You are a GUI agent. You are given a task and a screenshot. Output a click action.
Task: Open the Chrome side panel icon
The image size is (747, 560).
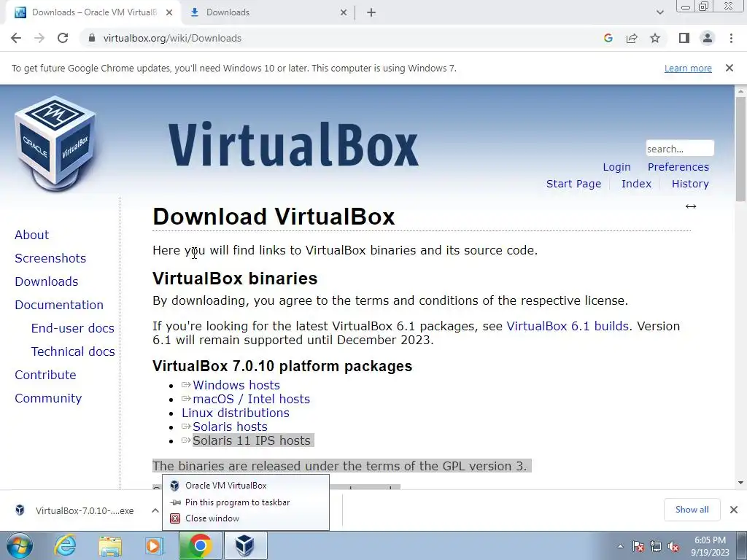[684, 38]
